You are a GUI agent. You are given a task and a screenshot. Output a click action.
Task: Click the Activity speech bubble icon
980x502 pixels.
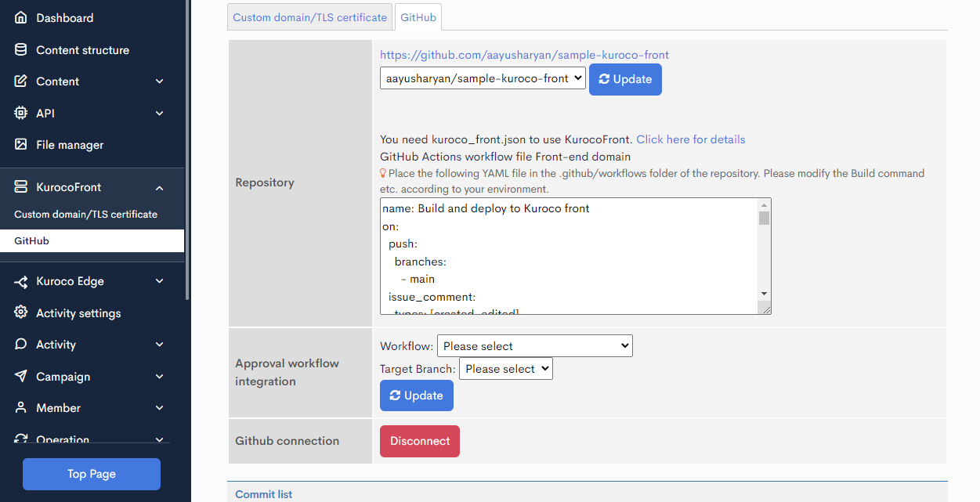(21, 345)
